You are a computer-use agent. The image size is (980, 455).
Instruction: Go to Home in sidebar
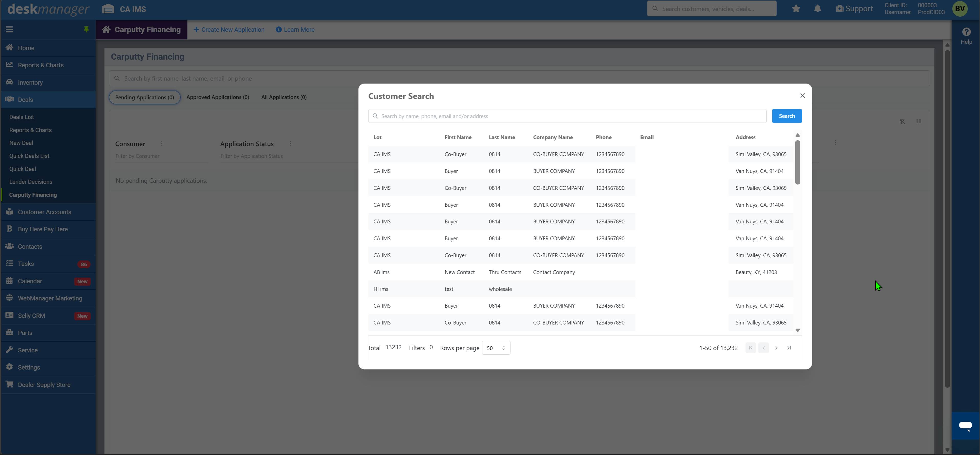pos(48,48)
